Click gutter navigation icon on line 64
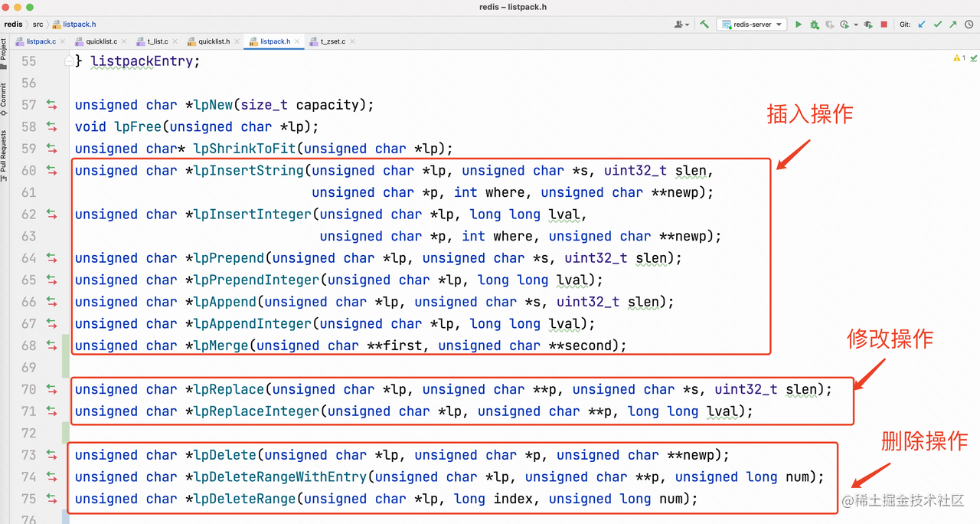980x524 pixels. tap(52, 258)
